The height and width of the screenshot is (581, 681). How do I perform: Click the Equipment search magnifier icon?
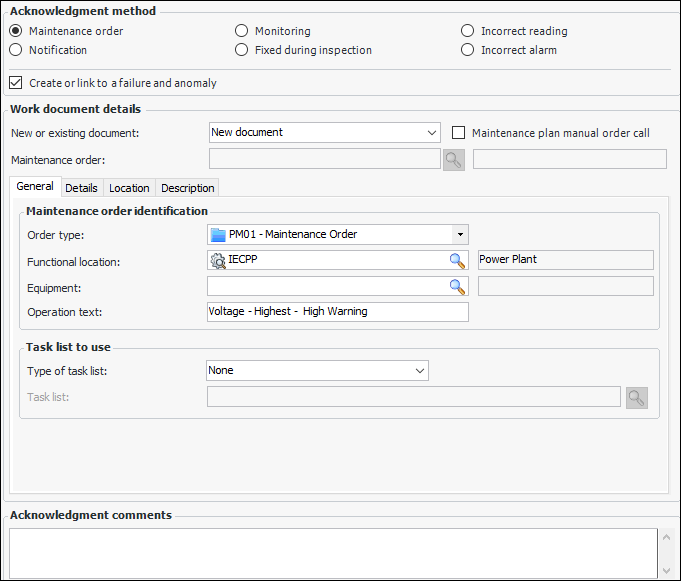(x=457, y=286)
